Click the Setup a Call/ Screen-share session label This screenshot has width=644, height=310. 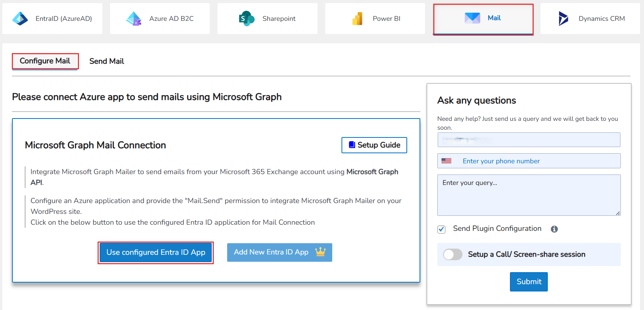click(x=527, y=254)
